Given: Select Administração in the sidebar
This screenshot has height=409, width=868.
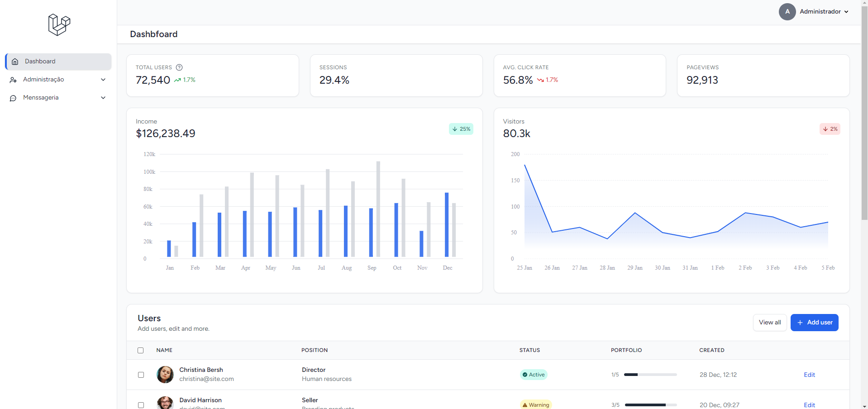Looking at the screenshot, I should click(x=58, y=80).
